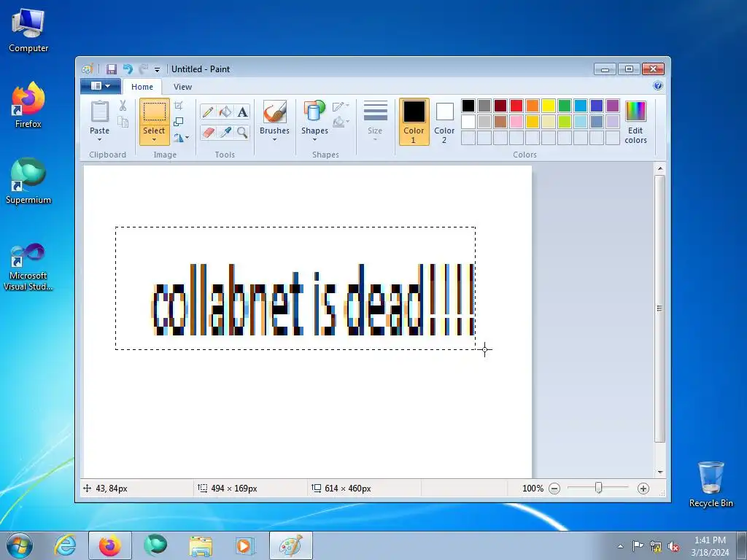747x560 pixels.
Task: Open the Recycle Bin on the desktop
Action: pos(711,484)
